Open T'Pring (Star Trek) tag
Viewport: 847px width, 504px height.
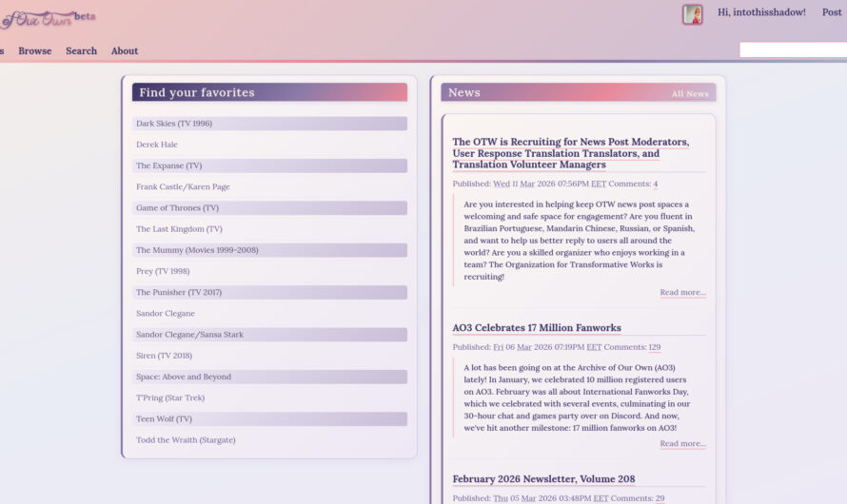coord(170,397)
